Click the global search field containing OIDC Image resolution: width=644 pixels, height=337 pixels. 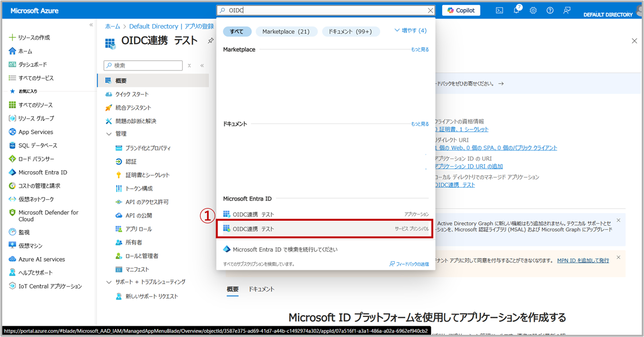(x=326, y=10)
